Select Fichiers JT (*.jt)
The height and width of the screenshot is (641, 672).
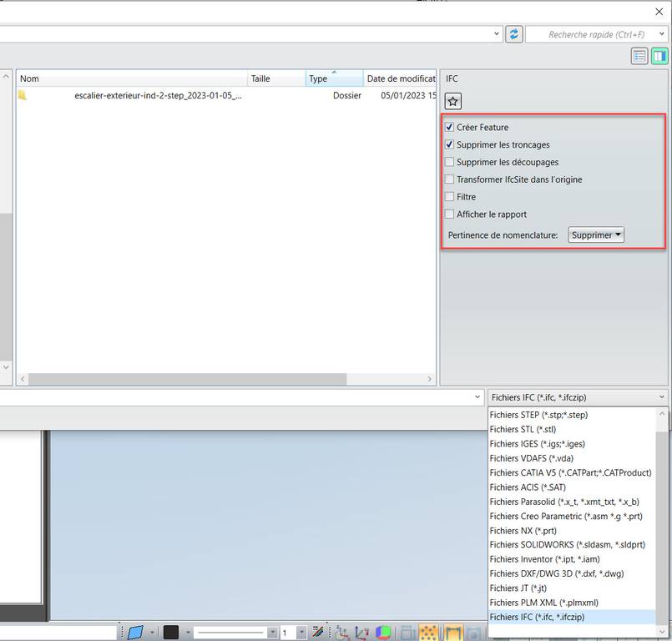[x=572, y=588]
